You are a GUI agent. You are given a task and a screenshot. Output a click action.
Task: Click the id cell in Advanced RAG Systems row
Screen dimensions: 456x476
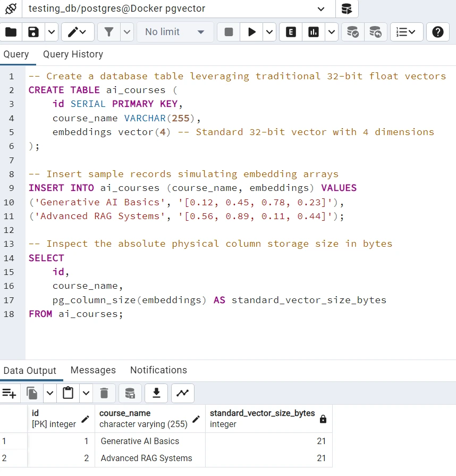[x=61, y=458]
